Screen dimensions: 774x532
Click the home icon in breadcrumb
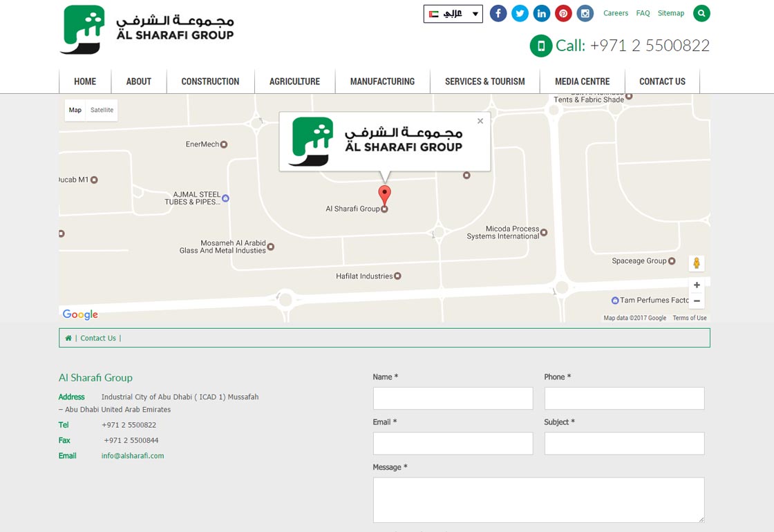[x=68, y=338]
